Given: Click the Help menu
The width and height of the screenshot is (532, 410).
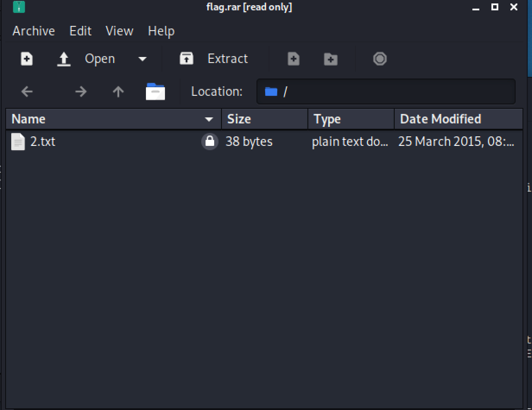Looking at the screenshot, I should click(x=161, y=31).
